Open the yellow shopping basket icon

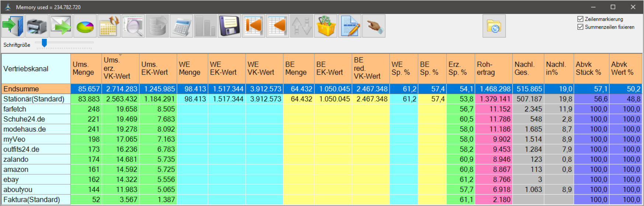point(326,26)
